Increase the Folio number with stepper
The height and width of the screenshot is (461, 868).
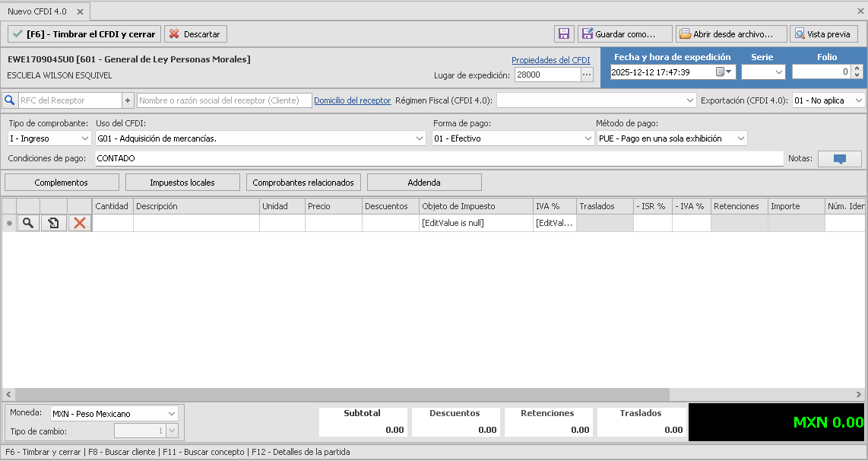[857, 68]
